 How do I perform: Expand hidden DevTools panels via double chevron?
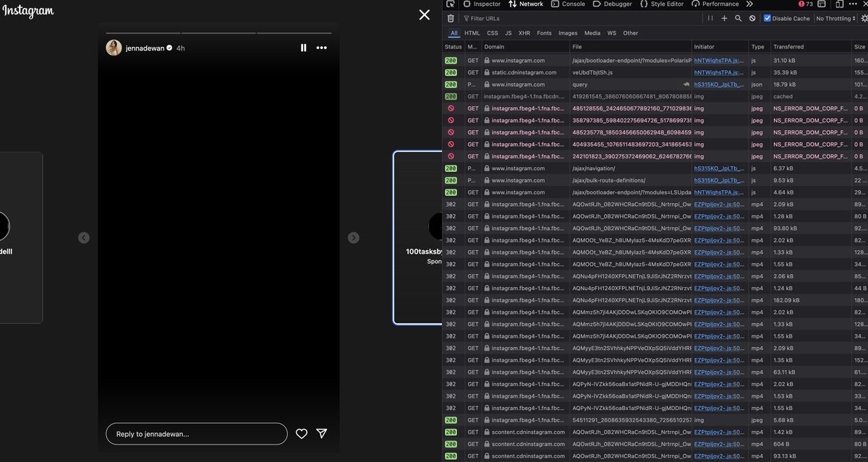point(749,4)
